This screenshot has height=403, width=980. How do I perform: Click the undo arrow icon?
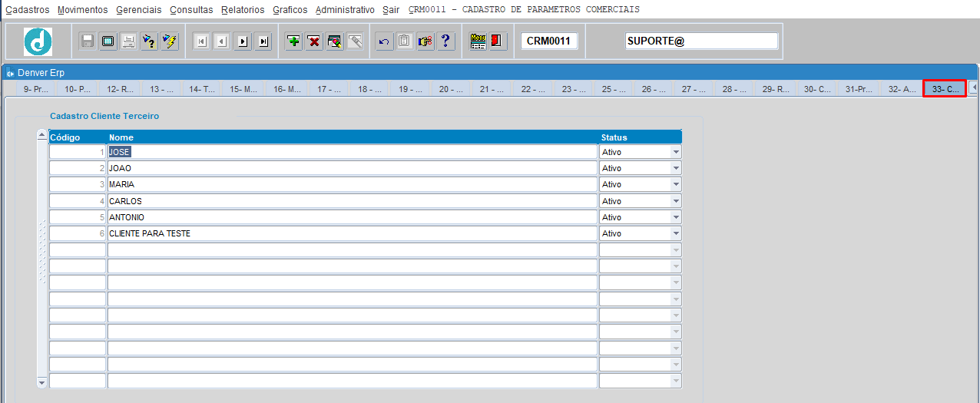(x=384, y=41)
